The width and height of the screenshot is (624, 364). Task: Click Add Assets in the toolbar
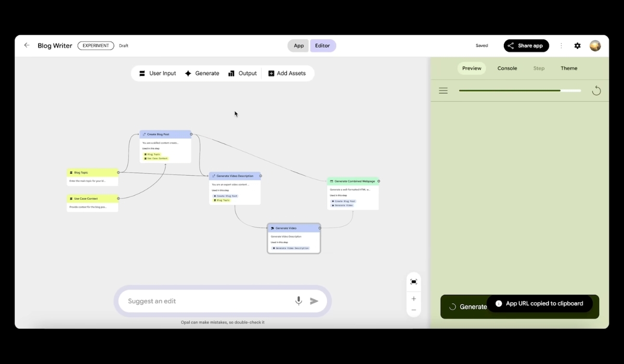[287, 73]
